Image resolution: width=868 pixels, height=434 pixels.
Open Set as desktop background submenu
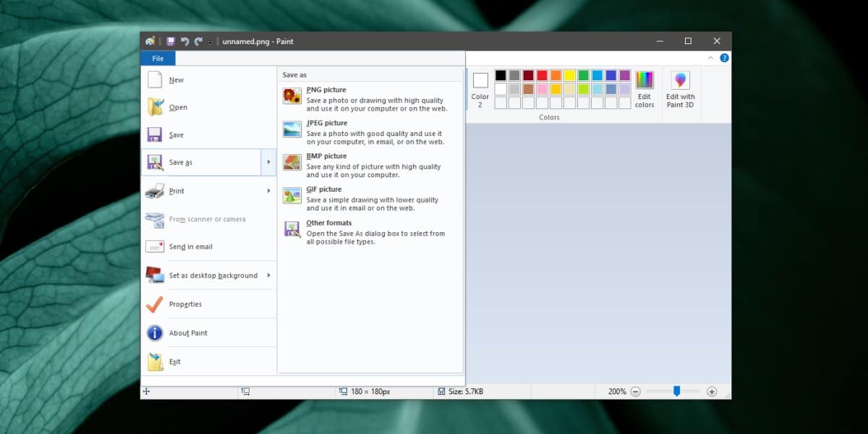click(x=209, y=276)
